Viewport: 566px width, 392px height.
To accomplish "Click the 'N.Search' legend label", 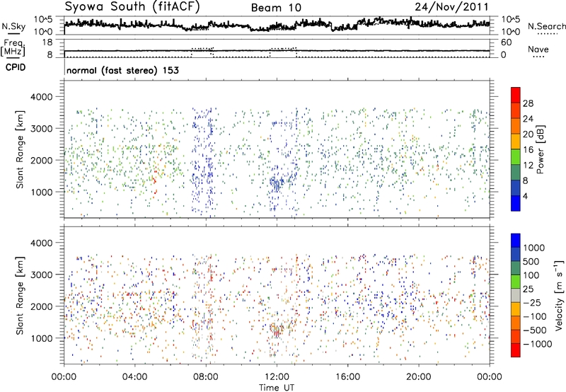I will click(546, 26).
